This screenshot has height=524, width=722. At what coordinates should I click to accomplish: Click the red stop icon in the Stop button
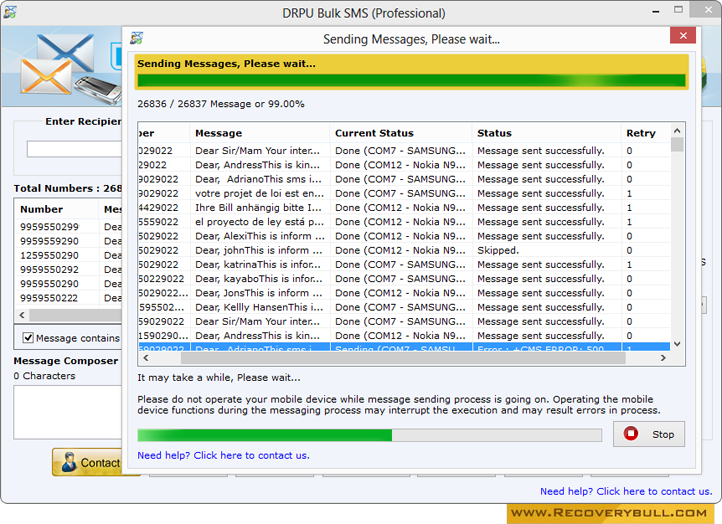pos(630,433)
